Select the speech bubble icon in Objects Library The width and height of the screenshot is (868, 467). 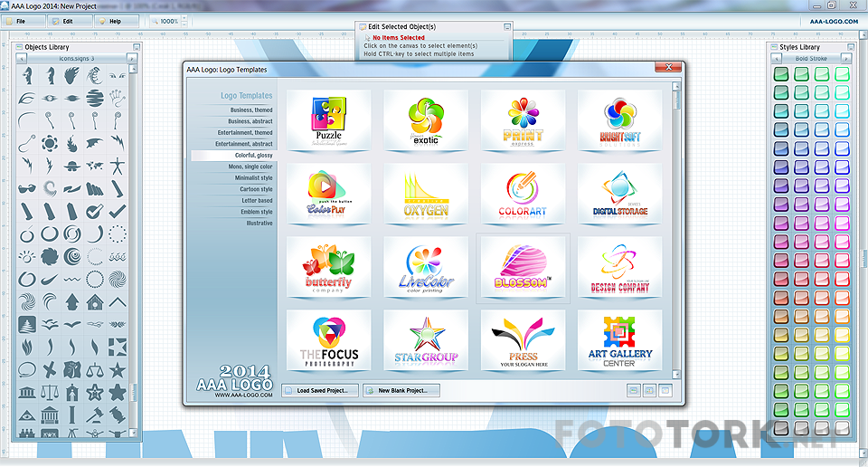coord(26,369)
